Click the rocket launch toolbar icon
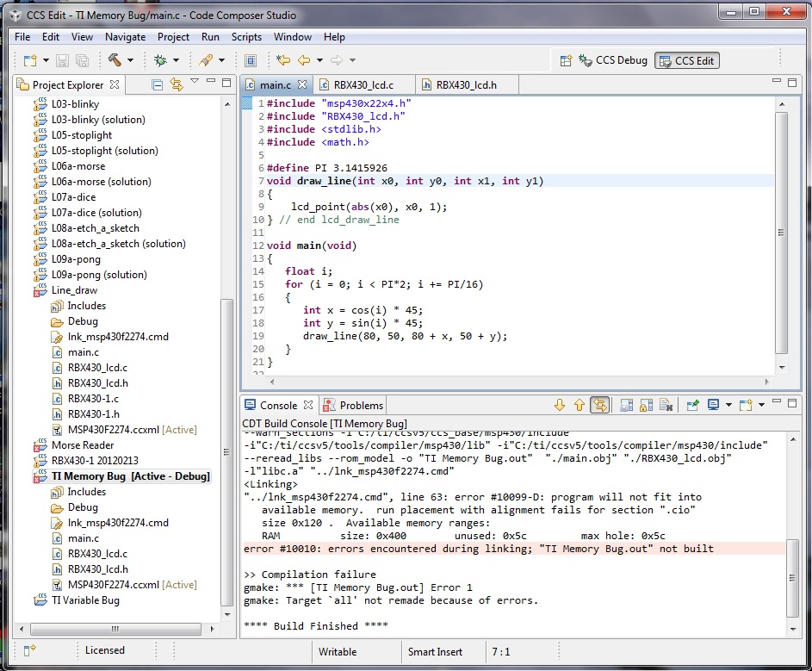812x671 pixels. click(x=206, y=60)
